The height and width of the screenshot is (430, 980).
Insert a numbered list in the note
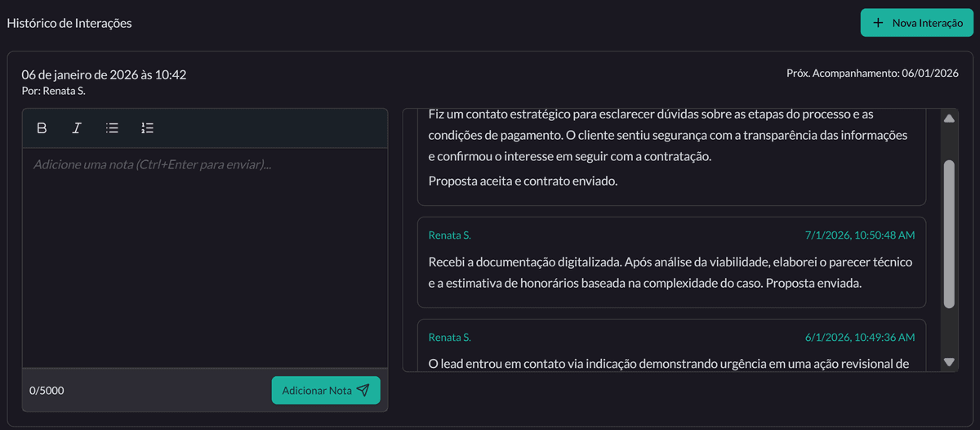pyautogui.click(x=147, y=128)
